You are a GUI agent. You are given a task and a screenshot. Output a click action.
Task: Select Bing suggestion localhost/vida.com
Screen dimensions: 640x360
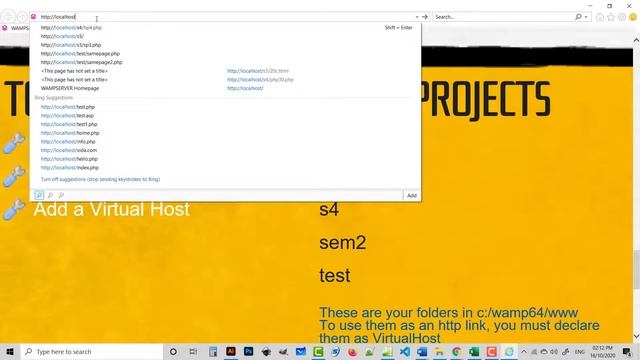pyautogui.click(x=69, y=150)
